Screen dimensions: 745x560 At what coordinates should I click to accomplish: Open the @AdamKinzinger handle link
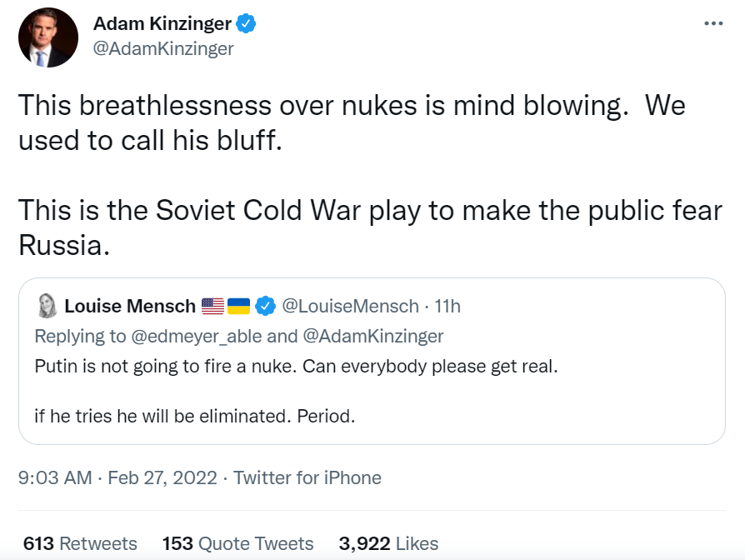(x=163, y=48)
